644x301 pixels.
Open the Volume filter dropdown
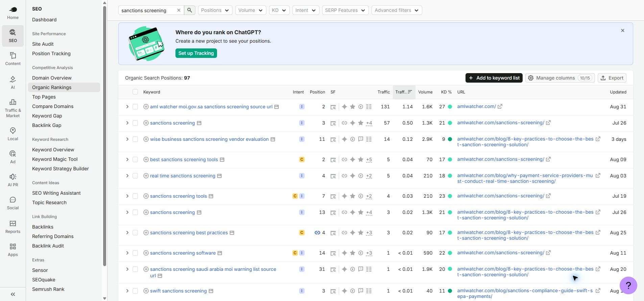[x=251, y=10]
